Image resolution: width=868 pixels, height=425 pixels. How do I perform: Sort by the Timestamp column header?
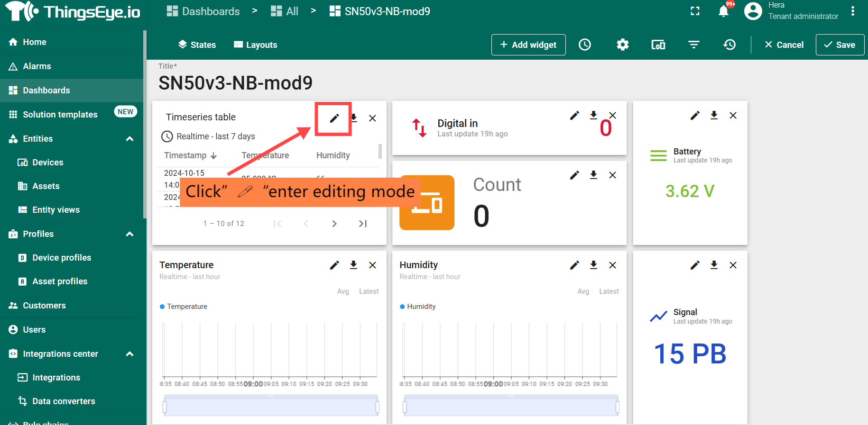click(185, 155)
